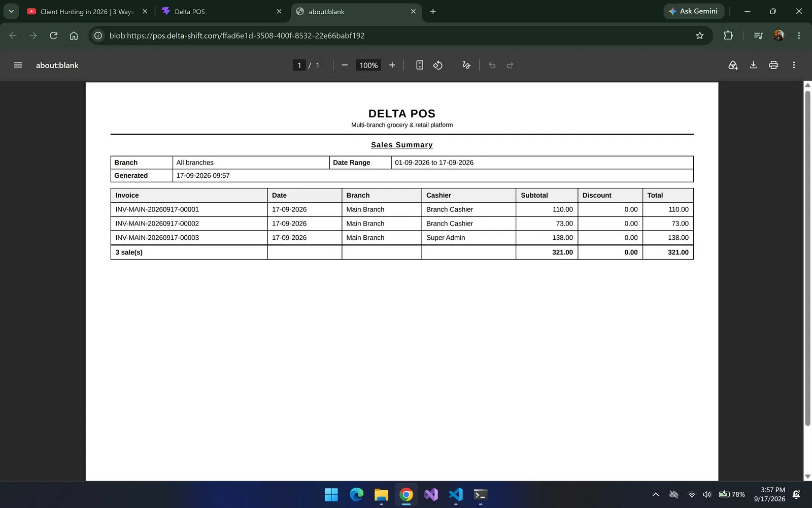Close the Client Hunting tab

pos(145,11)
